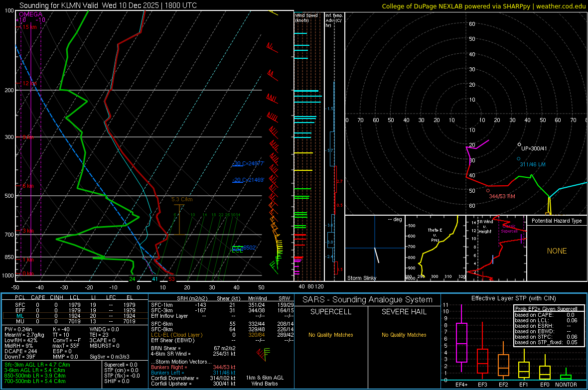Click the PW = 0.24in value
588x390 pixels.
(18, 329)
